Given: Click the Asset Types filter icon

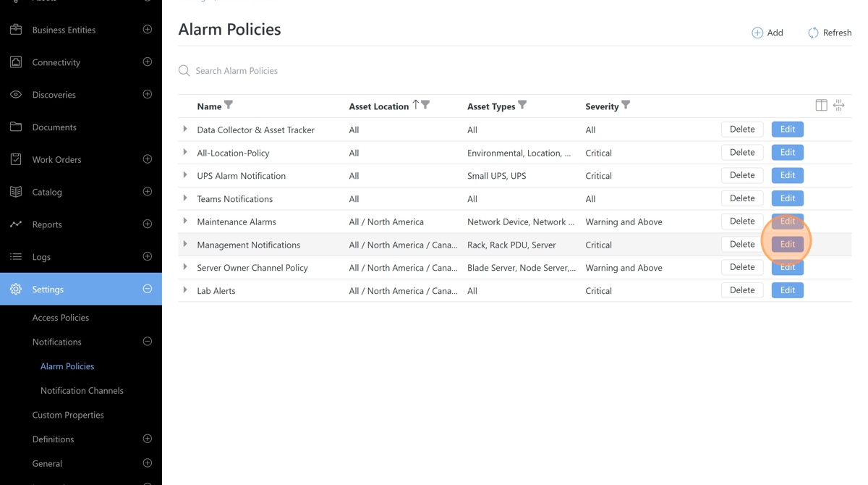Looking at the screenshot, I should (522, 105).
